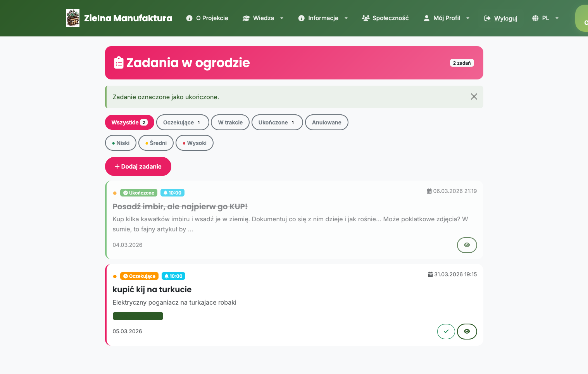Click the calendar icon next to 06.03.2026
The image size is (588, 374).
(429, 191)
